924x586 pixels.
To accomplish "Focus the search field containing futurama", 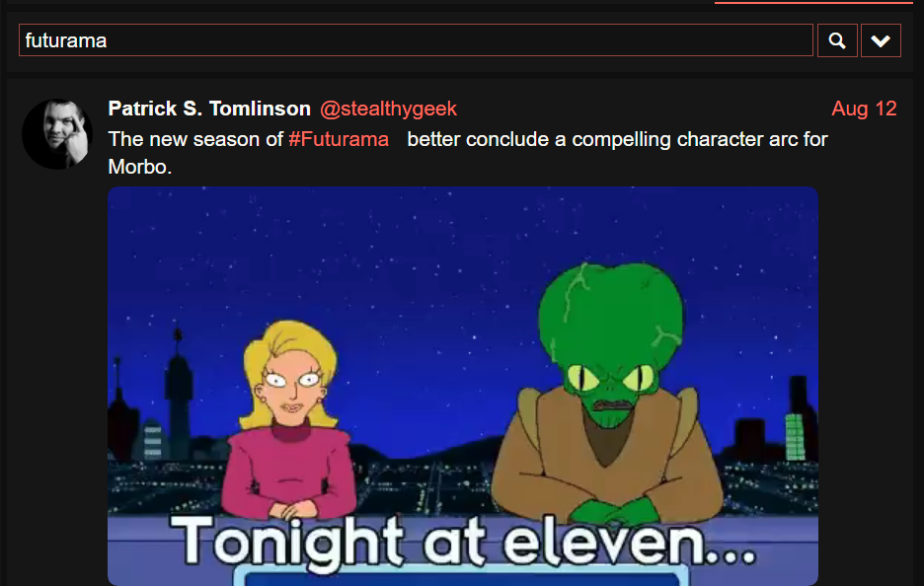I will (416, 40).
